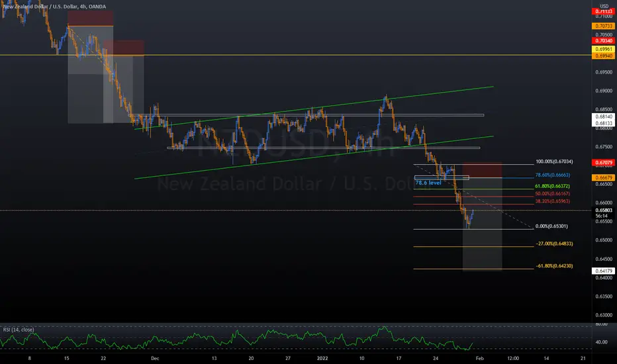Select the -27.00%(0.64833) Fibonacci extension label

click(554, 244)
